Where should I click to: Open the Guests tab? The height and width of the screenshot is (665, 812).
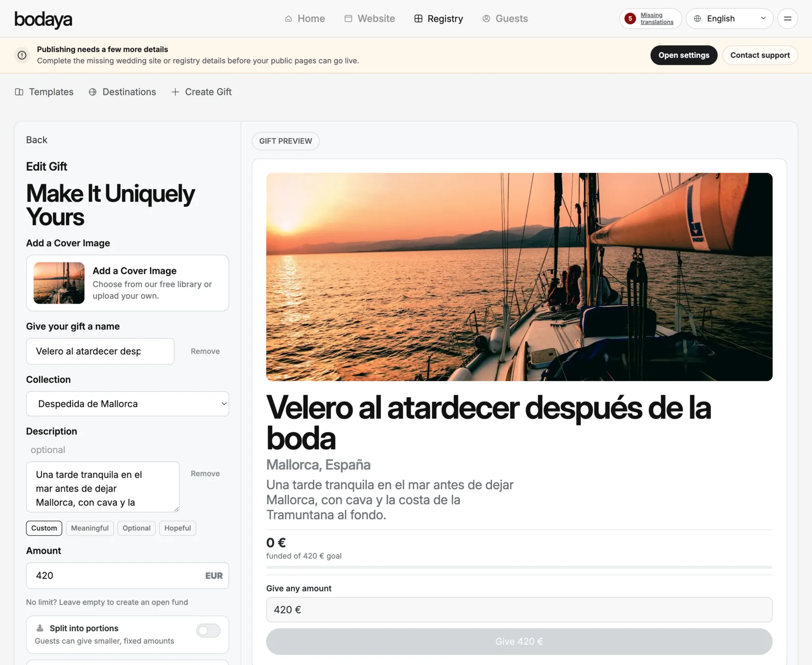coord(505,19)
